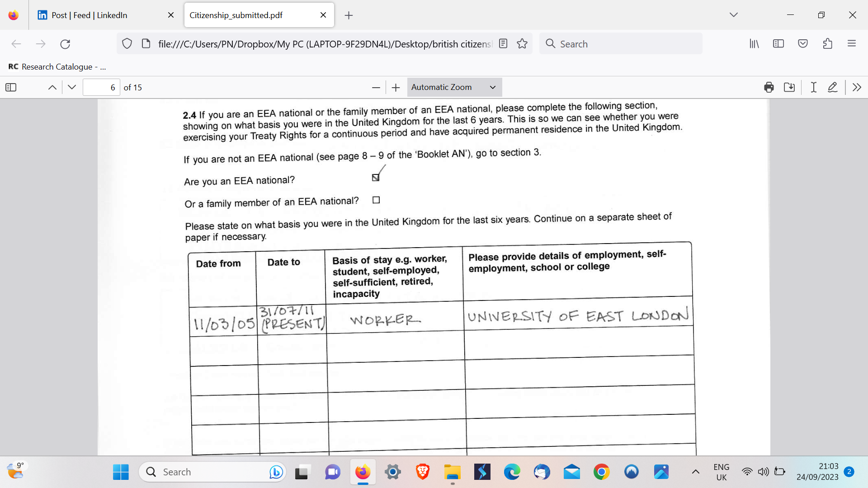Tick the EEA national checkbox
The width and height of the screenshot is (868, 488).
[376, 178]
